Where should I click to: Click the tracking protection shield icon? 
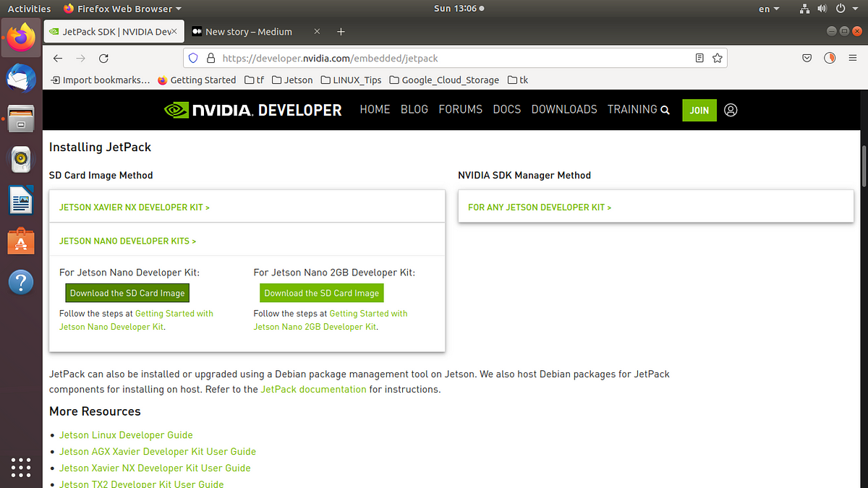(193, 58)
